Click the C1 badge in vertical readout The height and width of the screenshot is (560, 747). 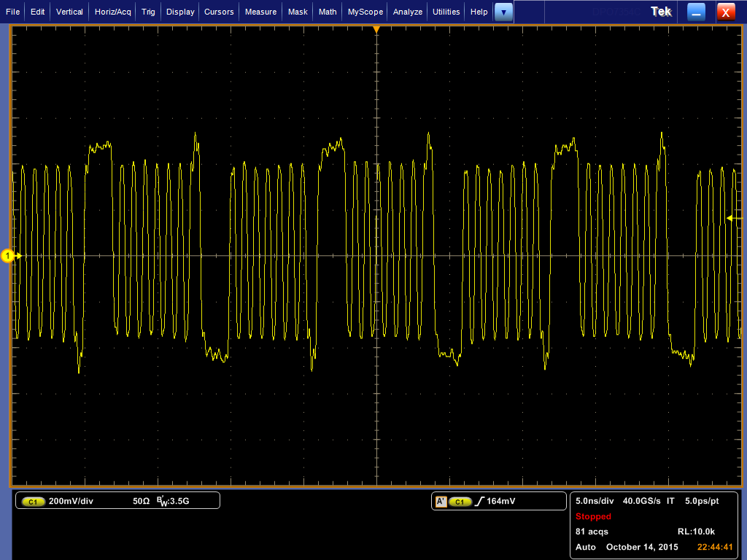click(34, 502)
